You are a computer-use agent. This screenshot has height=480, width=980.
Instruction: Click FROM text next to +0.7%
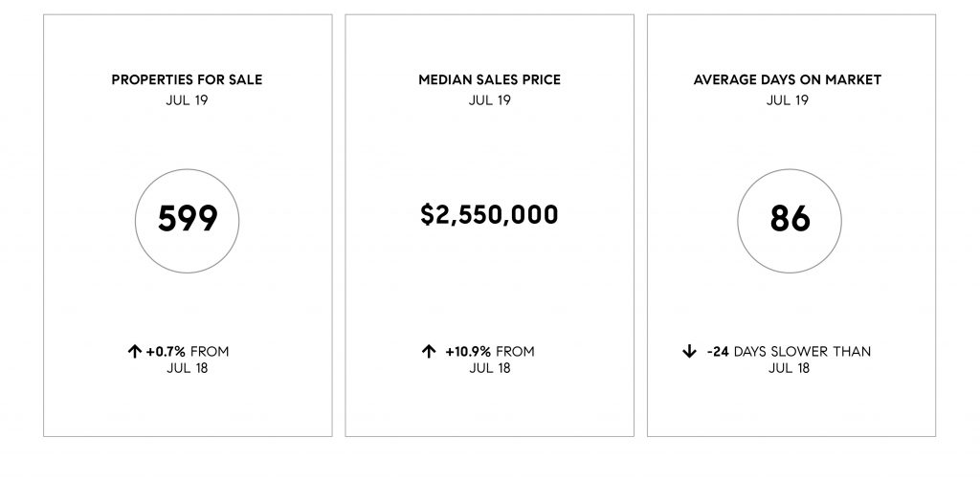click(x=210, y=352)
